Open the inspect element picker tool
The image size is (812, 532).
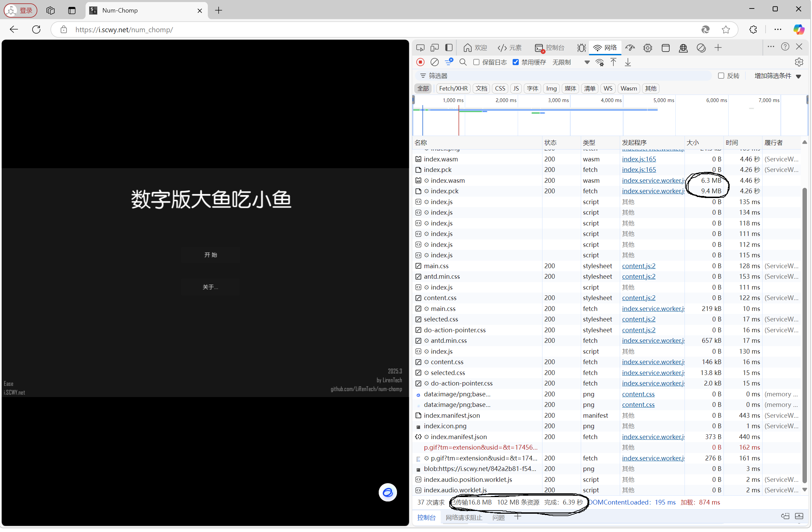[421, 48]
